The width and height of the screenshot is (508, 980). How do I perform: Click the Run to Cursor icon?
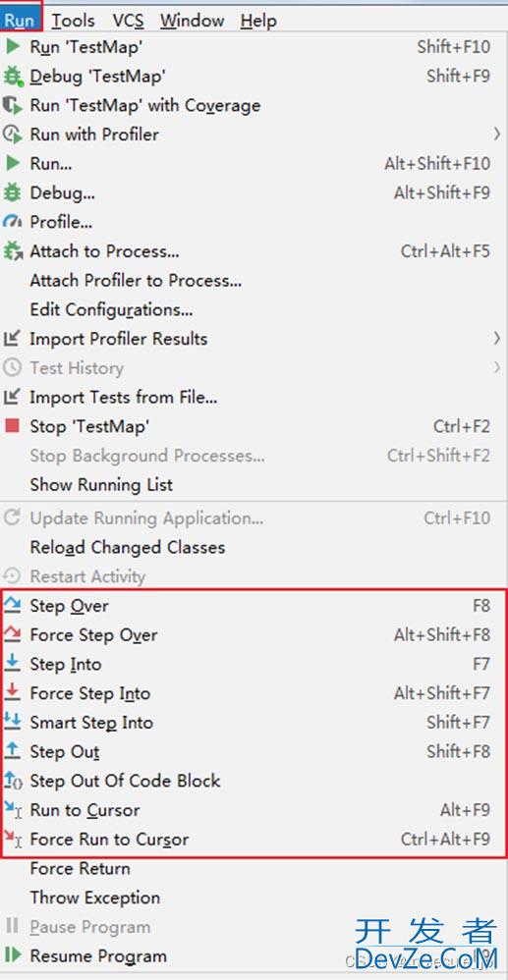click(13, 809)
